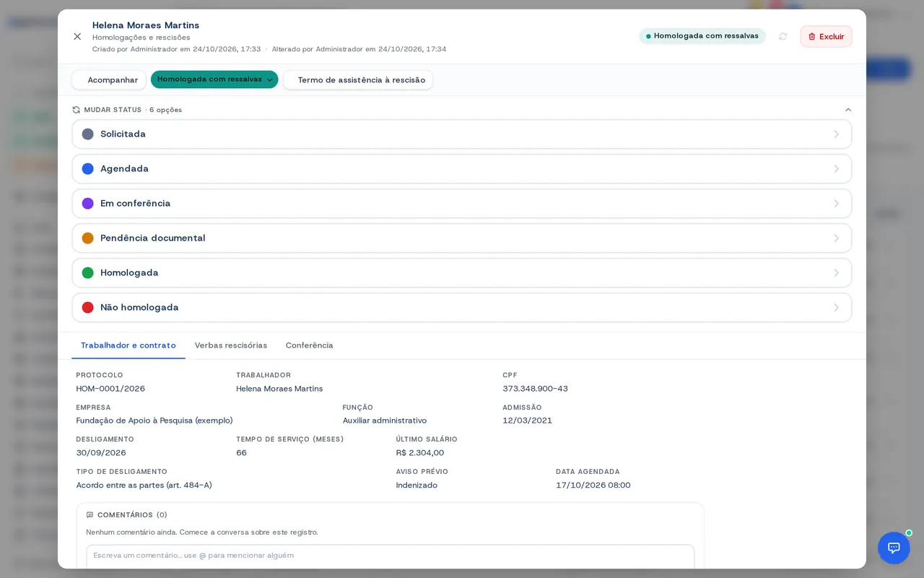Screen dimensions: 924x578
Task: Delete record with the Excluir button
Action: 826,36
